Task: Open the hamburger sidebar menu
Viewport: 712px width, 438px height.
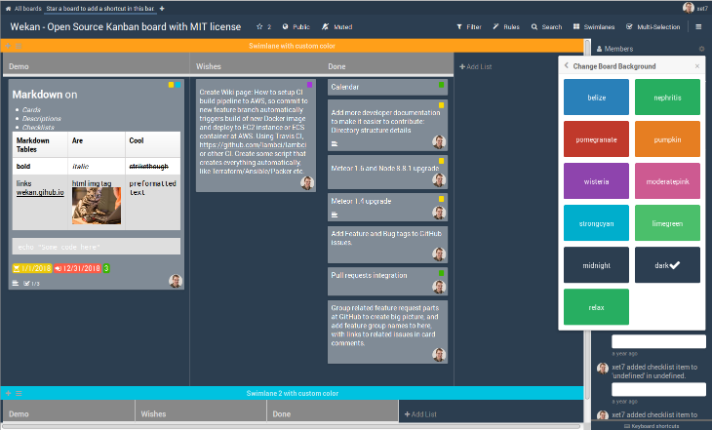Action: pos(698,27)
